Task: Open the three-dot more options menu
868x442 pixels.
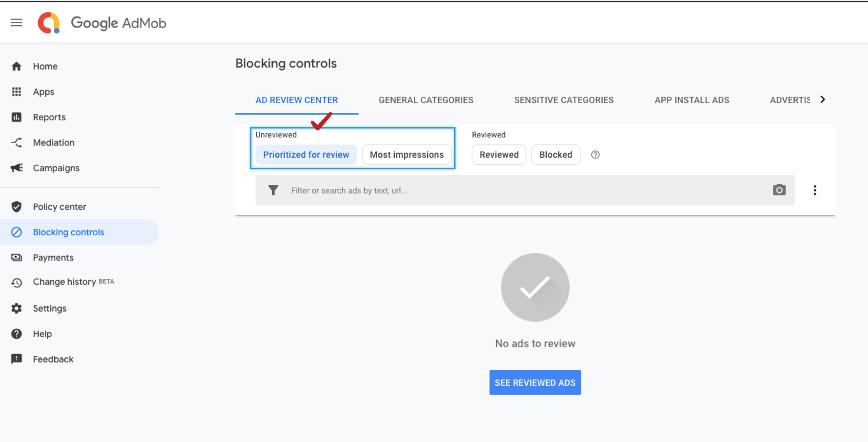Action: pos(815,190)
